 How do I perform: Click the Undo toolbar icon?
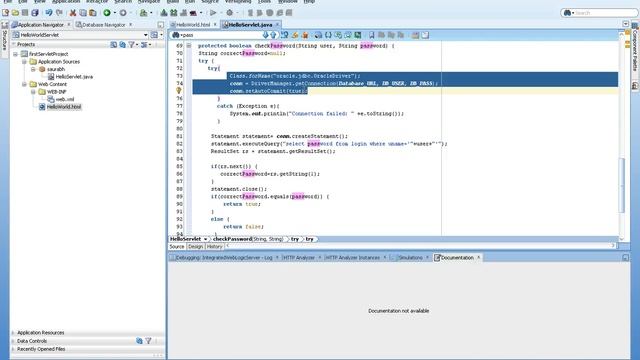(49, 13)
